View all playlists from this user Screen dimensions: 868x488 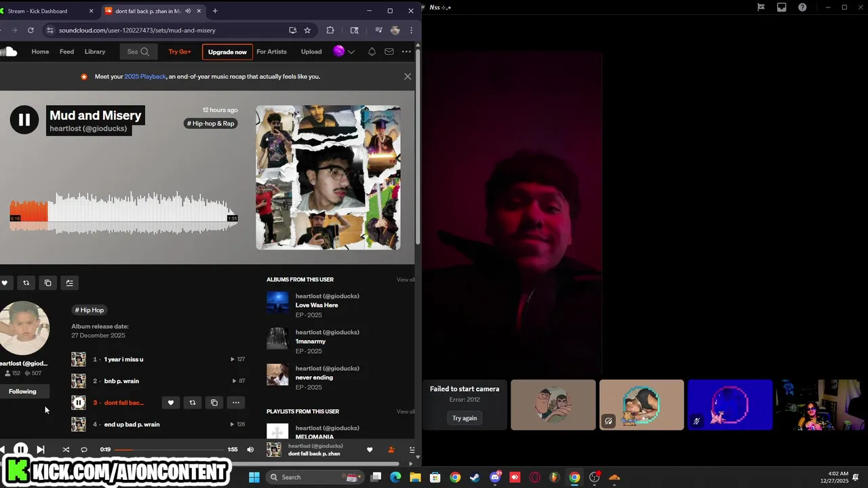tap(406, 411)
